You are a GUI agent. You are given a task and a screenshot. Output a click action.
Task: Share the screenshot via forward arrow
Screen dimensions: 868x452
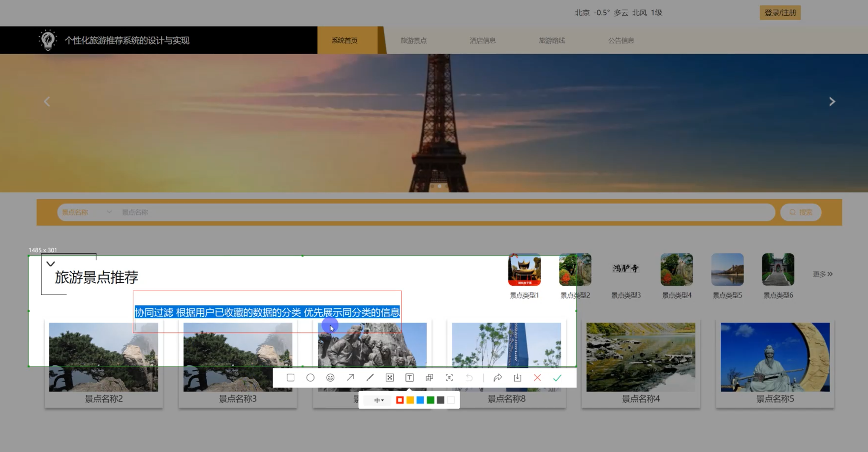[497, 378]
